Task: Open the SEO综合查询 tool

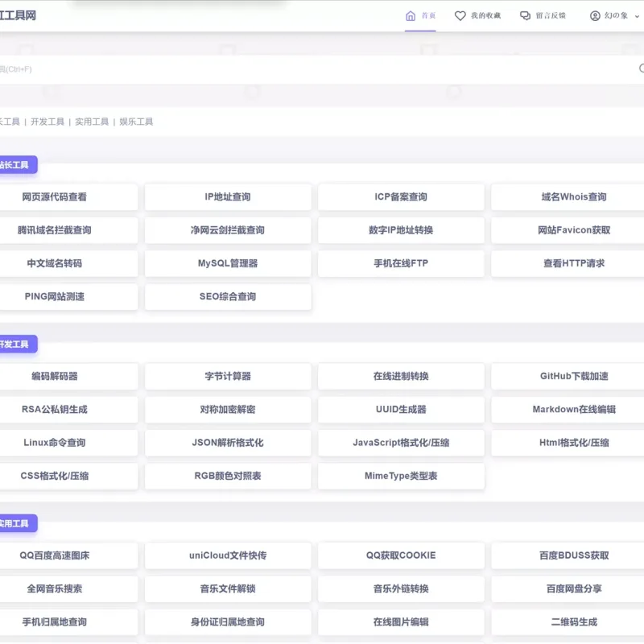Action: (228, 296)
